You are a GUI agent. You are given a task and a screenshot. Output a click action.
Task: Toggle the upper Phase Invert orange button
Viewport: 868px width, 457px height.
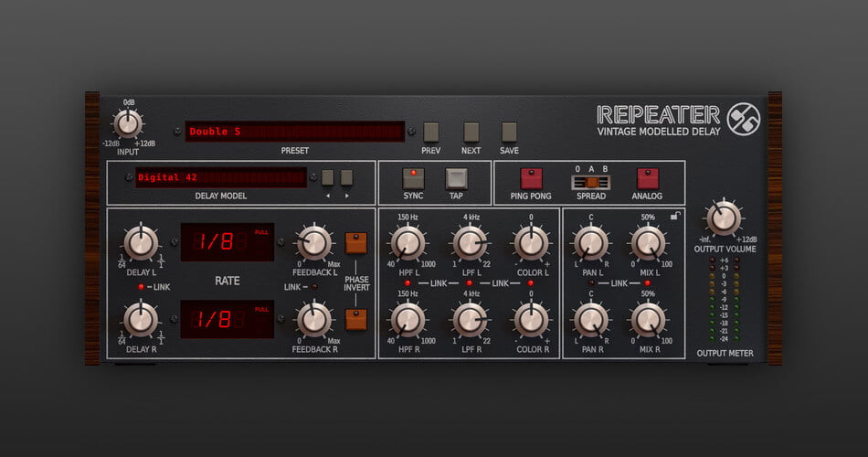pos(355,242)
